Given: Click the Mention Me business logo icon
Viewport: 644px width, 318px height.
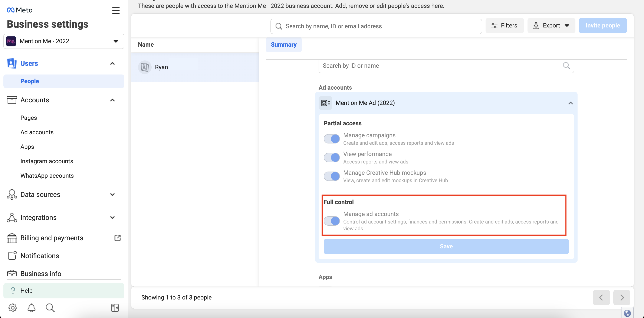Looking at the screenshot, I should 11,41.
